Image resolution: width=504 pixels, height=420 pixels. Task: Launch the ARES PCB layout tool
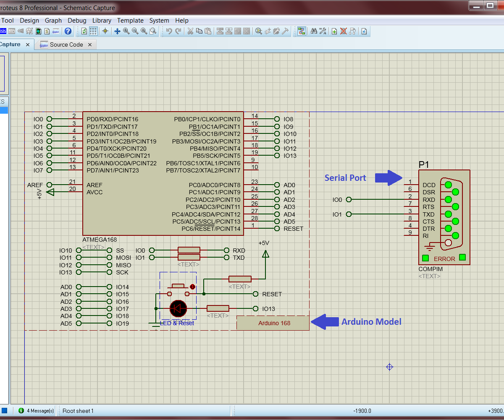(x=11, y=31)
